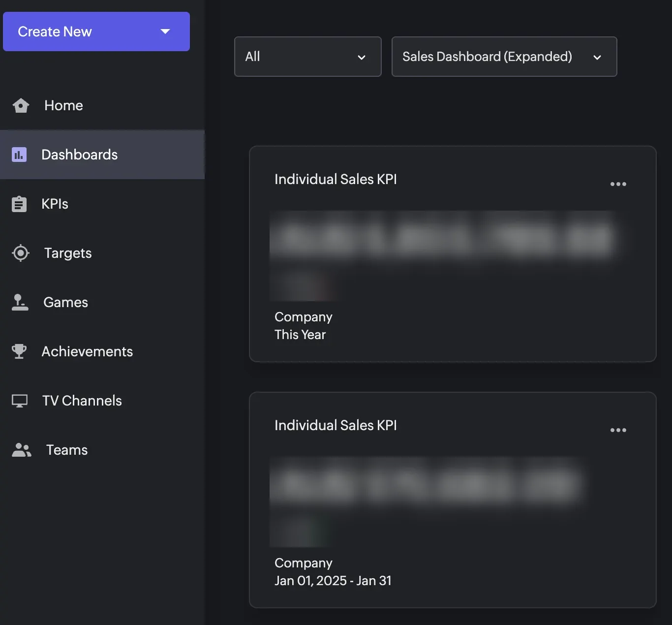Viewport: 672px width, 625px height.
Task: Click the Teams people icon
Action: pyautogui.click(x=22, y=450)
